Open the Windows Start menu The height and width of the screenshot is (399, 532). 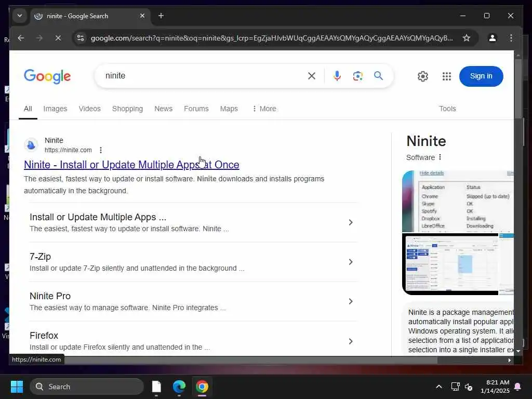coord(17,387)
